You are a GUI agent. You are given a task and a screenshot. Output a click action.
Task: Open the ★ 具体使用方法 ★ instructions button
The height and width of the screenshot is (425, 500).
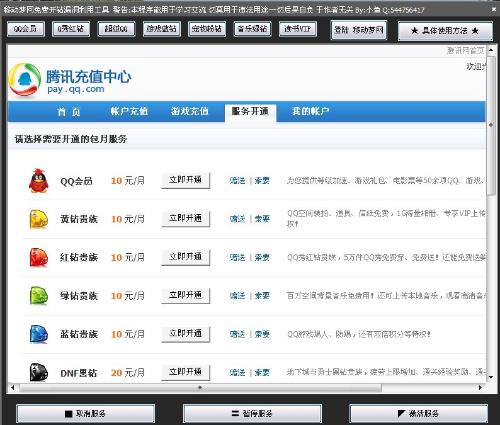click(x=445, y=31)
